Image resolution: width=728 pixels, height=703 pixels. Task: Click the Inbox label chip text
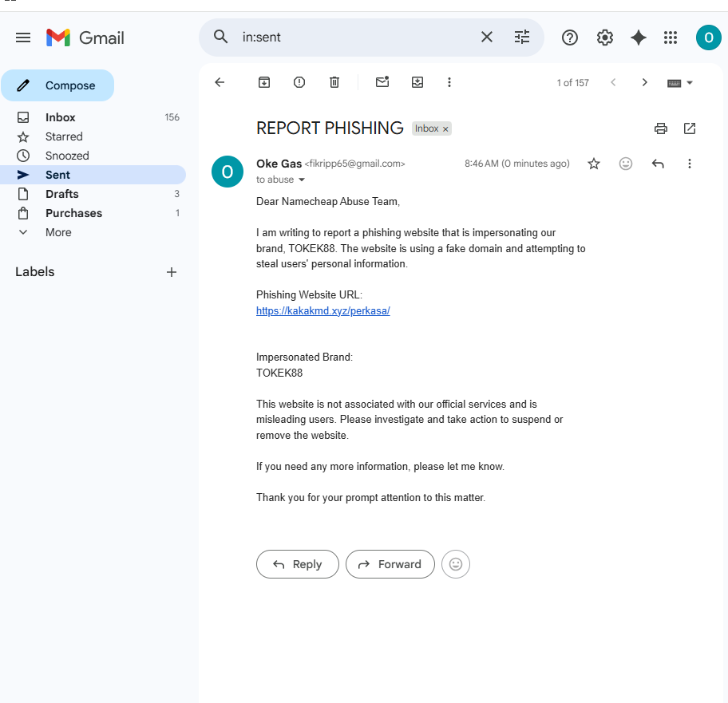(x=427, y=128)
